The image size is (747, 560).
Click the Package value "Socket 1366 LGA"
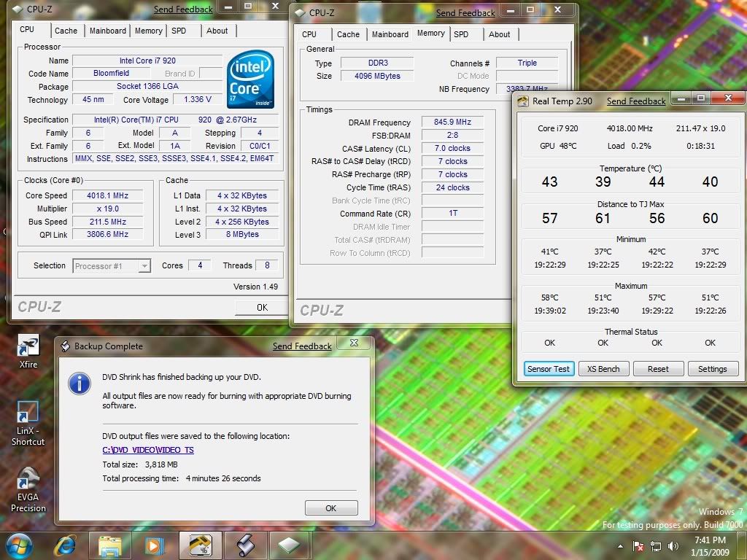pyautogui.click(x=147, y=86)
